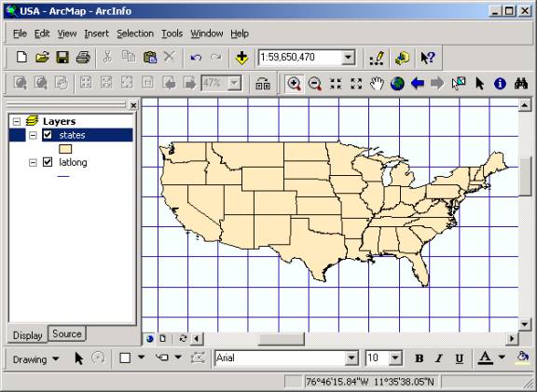The width and height of the screenshot is (537, 392).
Task: Open the map scale dropdown
Action: [348, 57]
